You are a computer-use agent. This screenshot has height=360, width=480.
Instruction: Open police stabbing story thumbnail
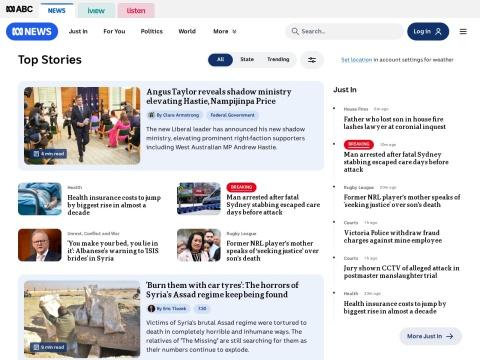199,199
